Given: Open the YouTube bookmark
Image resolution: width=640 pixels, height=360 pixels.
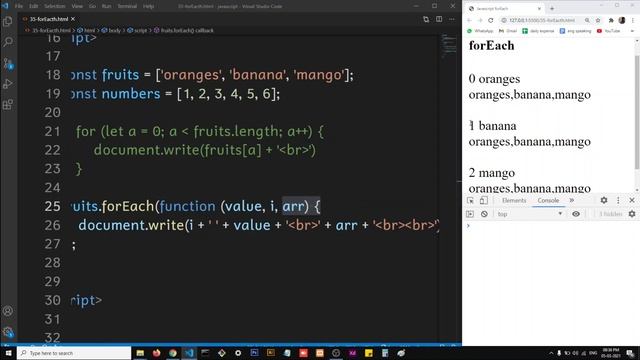Looking at the screenshot, I should click(608, 31).
